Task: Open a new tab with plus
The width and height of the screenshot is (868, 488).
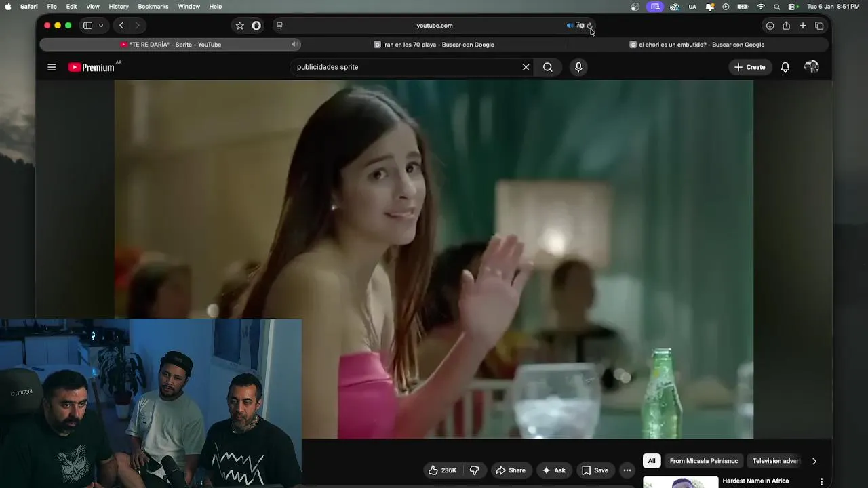Action: [803, 26]
